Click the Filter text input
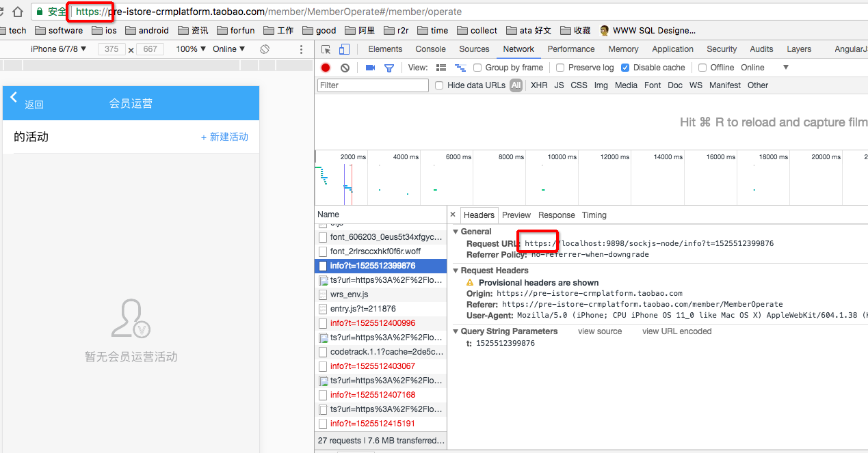 [373, 85]
